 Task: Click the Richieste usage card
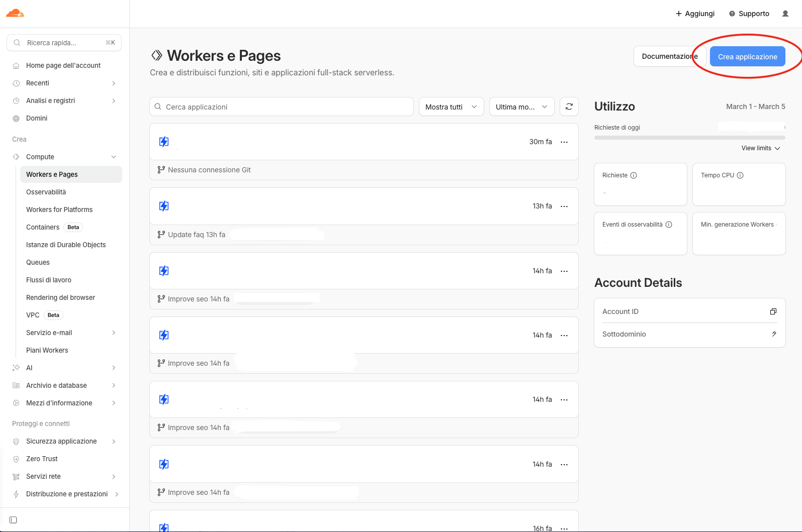640,184
